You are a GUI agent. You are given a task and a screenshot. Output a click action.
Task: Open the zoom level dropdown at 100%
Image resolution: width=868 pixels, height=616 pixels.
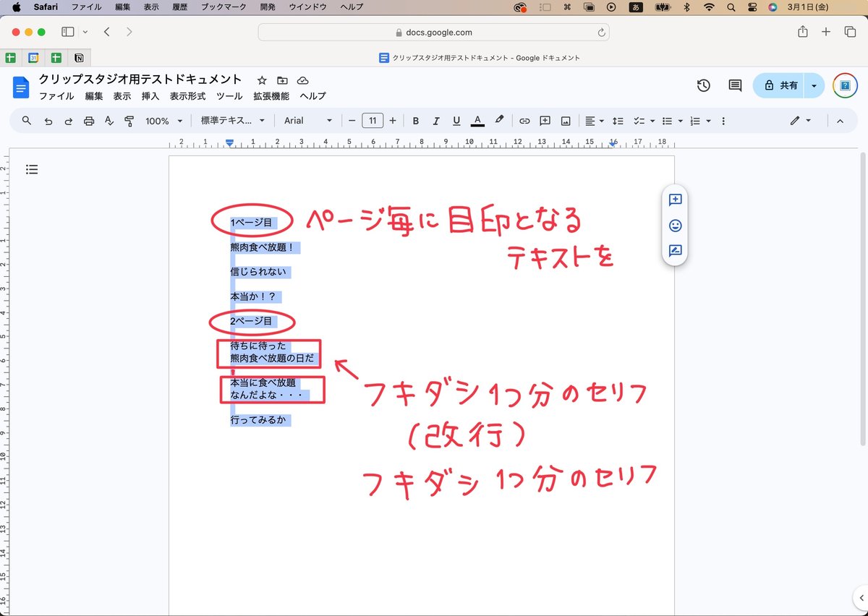click(x=158, y=120)
